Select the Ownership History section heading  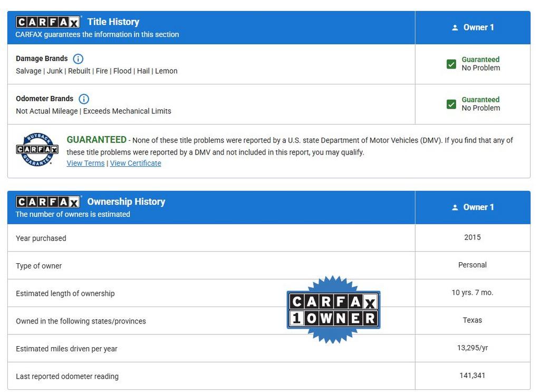point(126,202)
